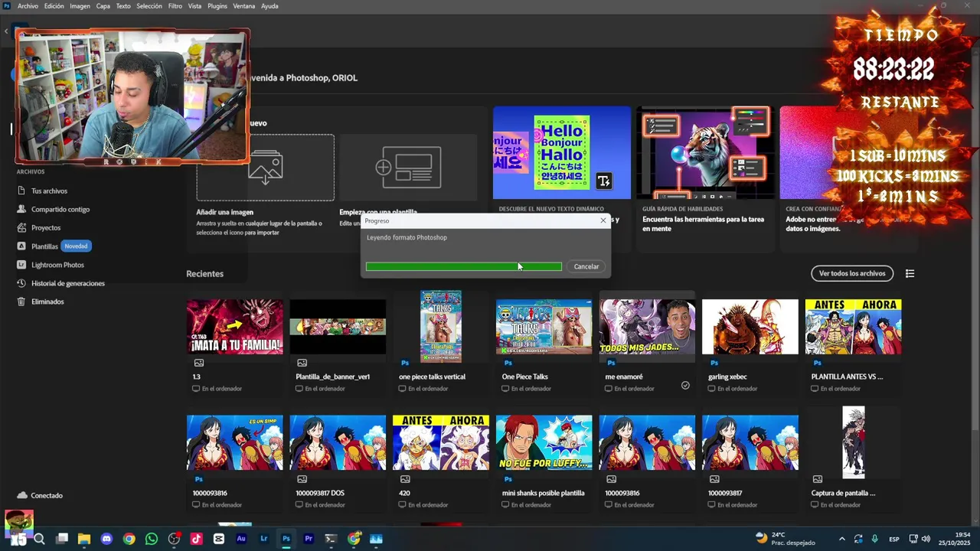Click the Empieza con una plantilla icon
980x551 pixels.
pos(408,168)
